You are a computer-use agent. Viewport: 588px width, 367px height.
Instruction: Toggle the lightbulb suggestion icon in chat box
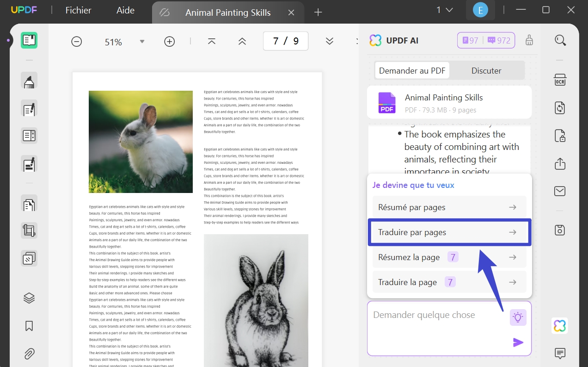coord(518,317)
